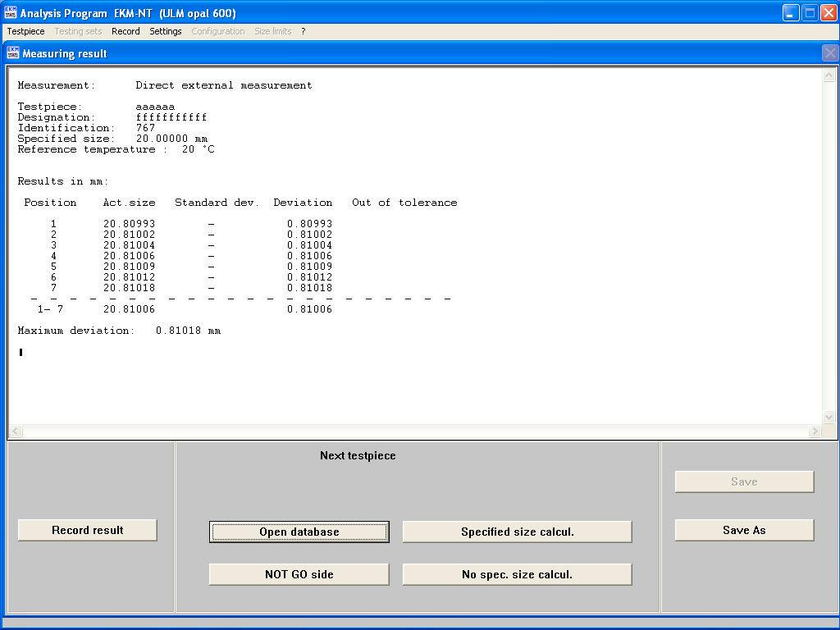Select the NOT GO side button
840x630 pixels.
[x=299, y=574]
